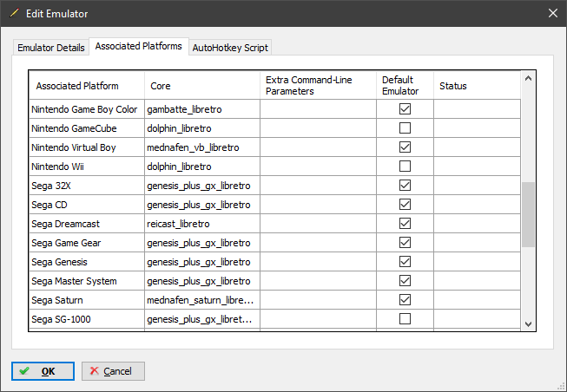Check default emulator for Sega SG-1000
The image size is (567, 392).
pos(405,319)
